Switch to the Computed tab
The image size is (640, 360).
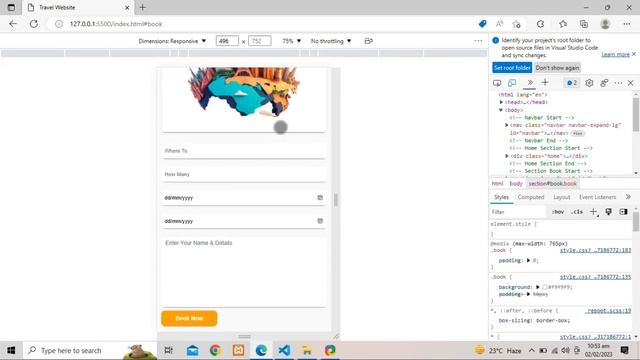531,197
